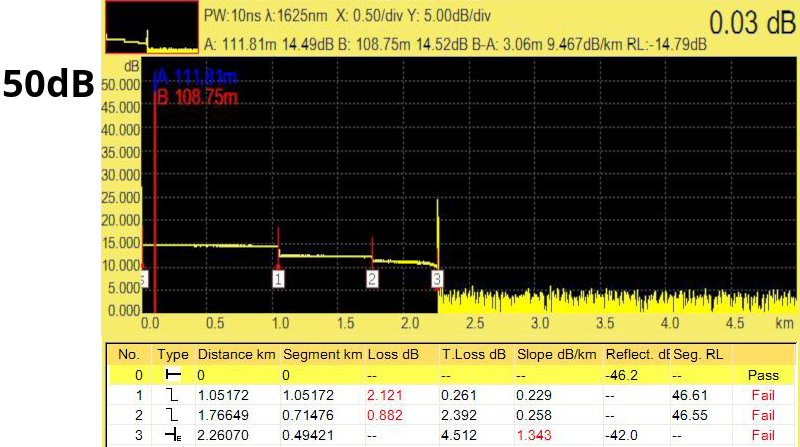Select event marker 2 on the trace
Screen dimensions: 800x447
pyautogui.click(x=372, y=279)
